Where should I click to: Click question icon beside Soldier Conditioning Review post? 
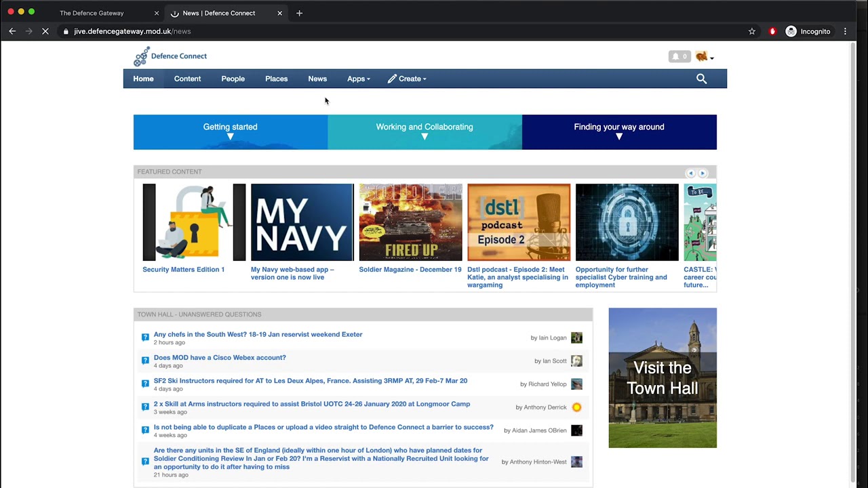pyautogui.click(x=145, y=462)
